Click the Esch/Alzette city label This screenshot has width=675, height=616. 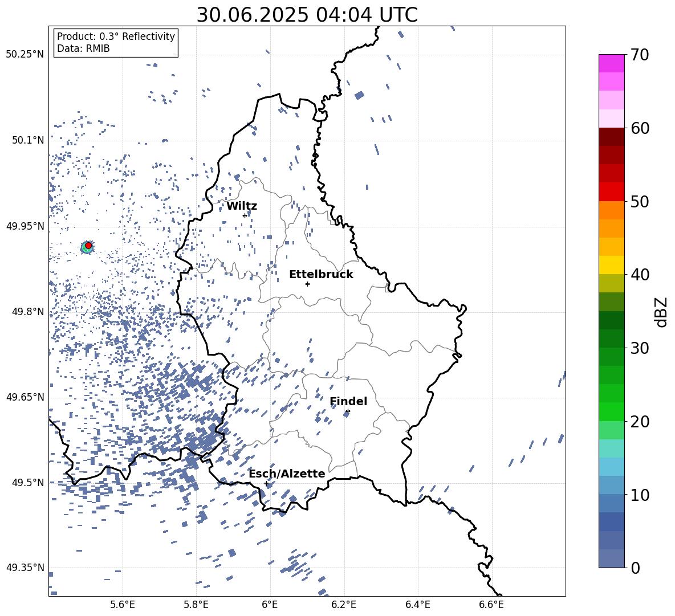point(287,474)
